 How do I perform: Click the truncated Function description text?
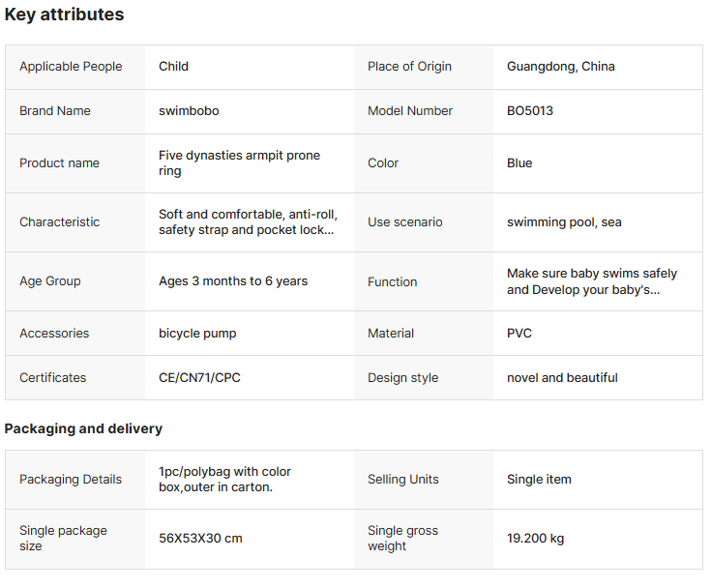click(591, 281)
